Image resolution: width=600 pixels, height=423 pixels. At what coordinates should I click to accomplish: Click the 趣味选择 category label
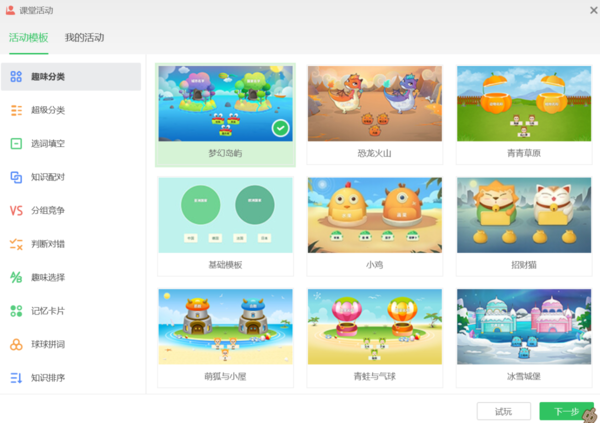pyautogui.click(x=48, y=277)
